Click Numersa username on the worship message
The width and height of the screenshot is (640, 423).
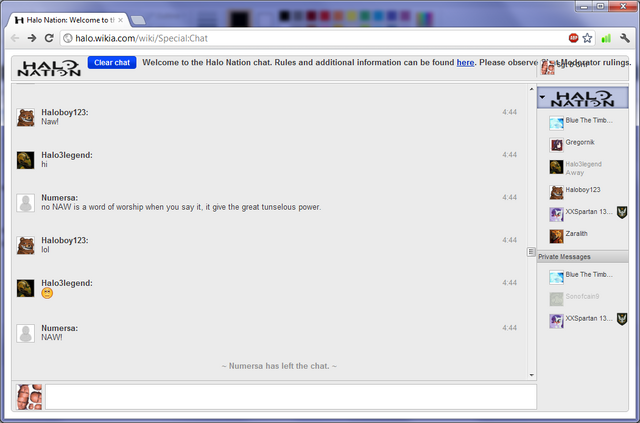60,198
